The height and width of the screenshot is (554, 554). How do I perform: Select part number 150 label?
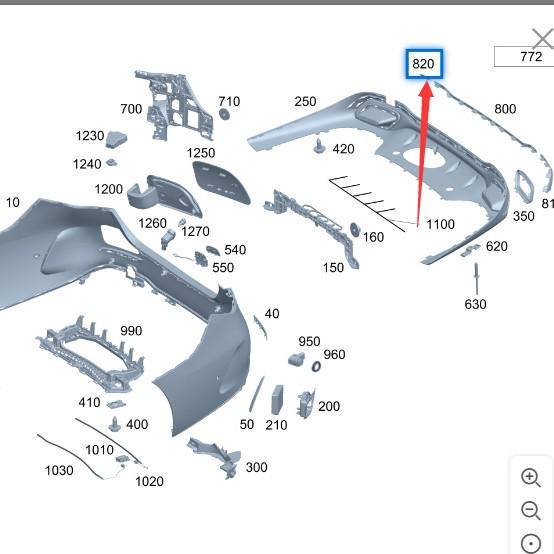[x=333, y=267]
